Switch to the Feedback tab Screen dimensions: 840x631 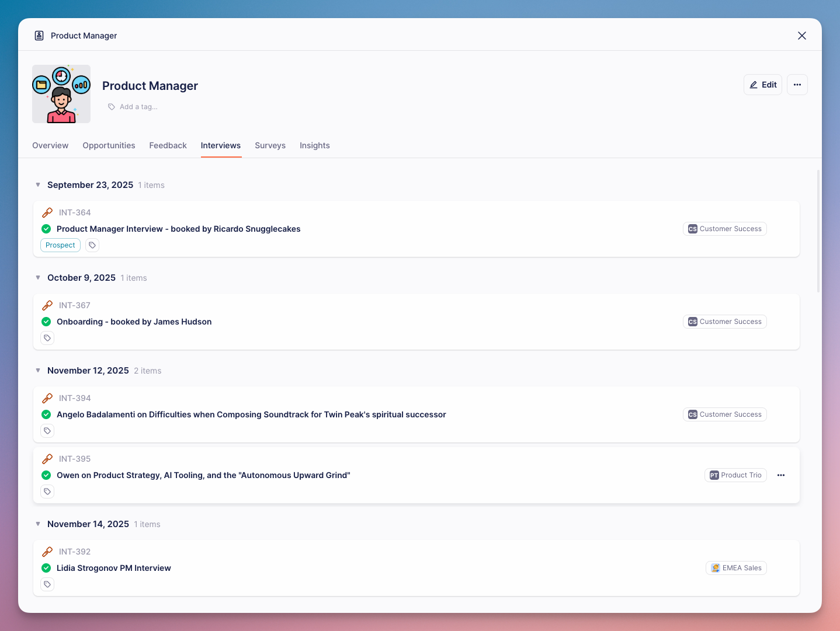[168, 145]
